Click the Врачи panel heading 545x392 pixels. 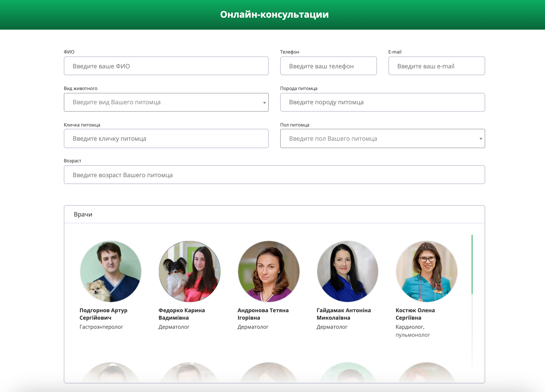[83, 214]
